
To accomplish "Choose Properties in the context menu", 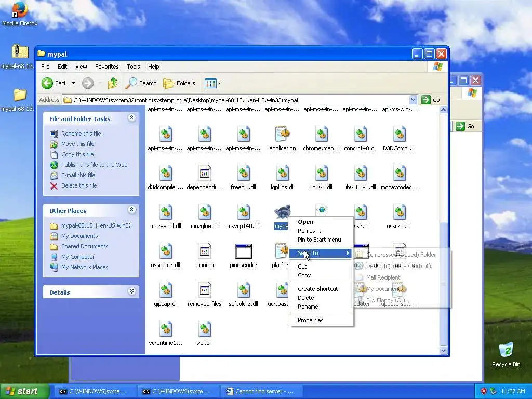I will [321, 320].
